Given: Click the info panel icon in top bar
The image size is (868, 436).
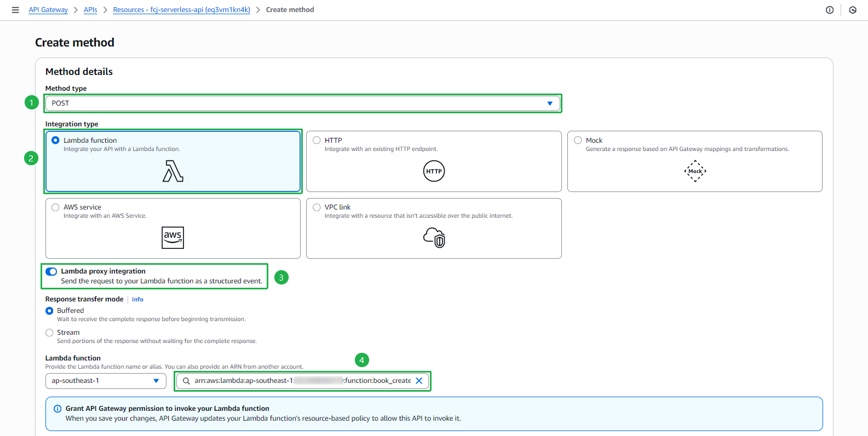Looking at the screenshot, I should click(830, 10).
